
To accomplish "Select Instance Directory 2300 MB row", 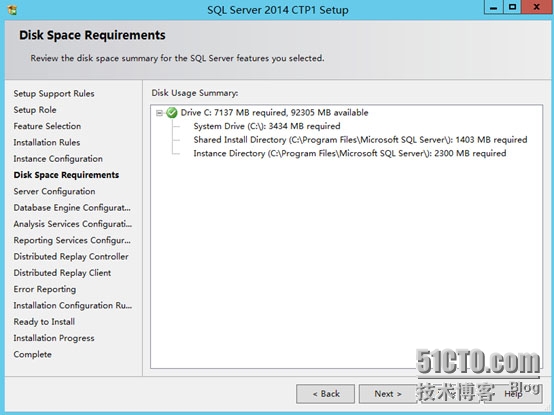I will pos(349,153).
